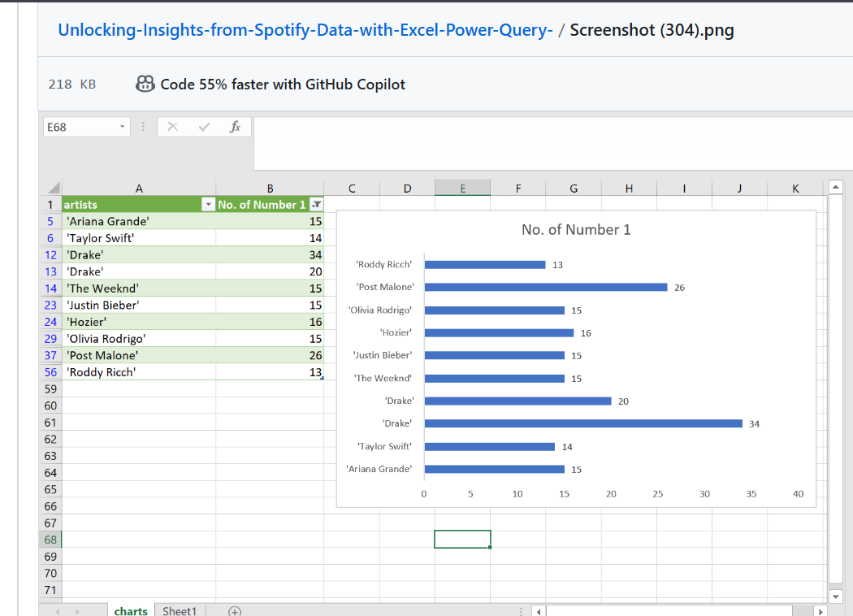Select the 'Olivia Rodrigo' cell
The width and height of the screenshot is (853, 616).
139,338
